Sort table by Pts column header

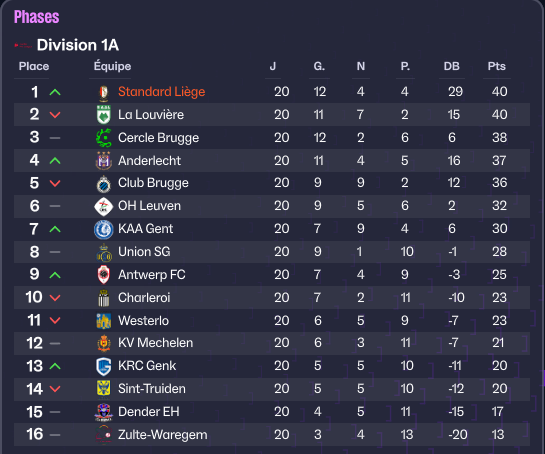click(496, 66)
